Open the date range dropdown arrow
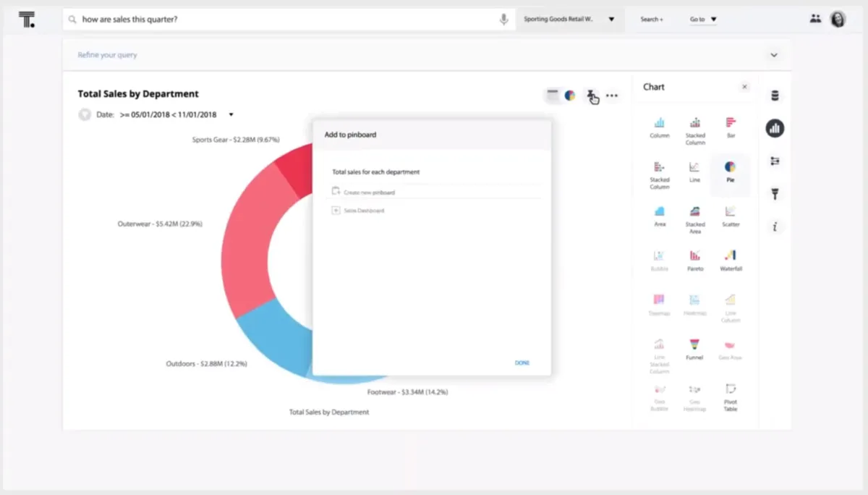The image size is (868, 495). click(x=231, y=114)
